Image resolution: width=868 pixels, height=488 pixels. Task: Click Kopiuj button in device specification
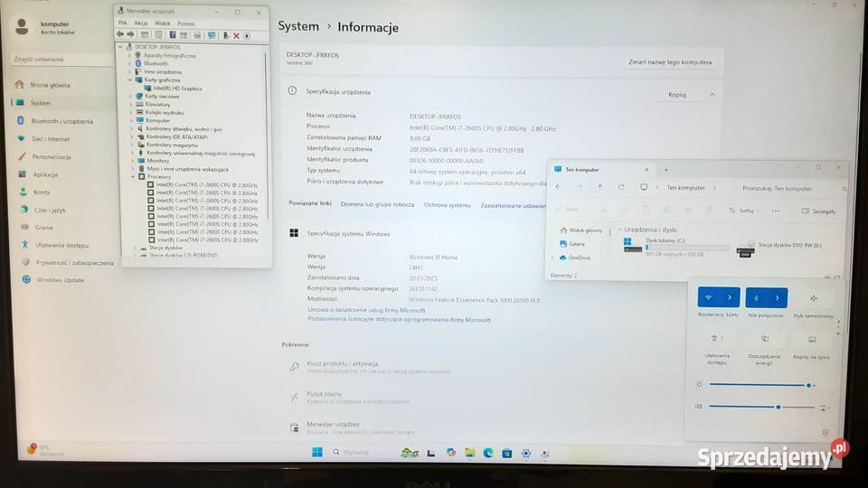point(677,95)
